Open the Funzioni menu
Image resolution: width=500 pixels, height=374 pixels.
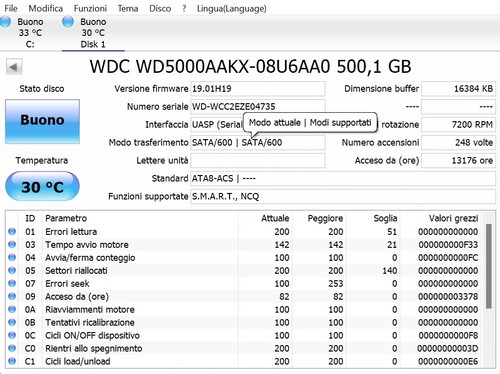(x=90, y=8)
